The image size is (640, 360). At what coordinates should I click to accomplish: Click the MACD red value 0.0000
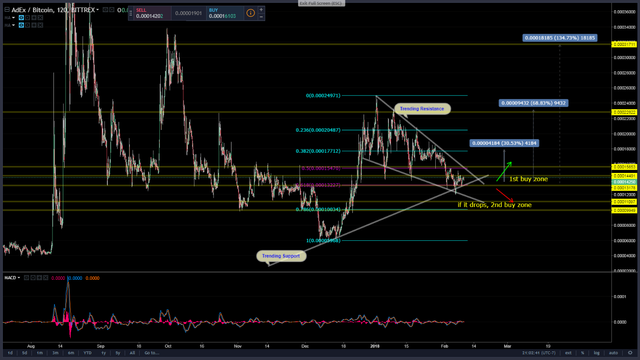coord(58,278)
